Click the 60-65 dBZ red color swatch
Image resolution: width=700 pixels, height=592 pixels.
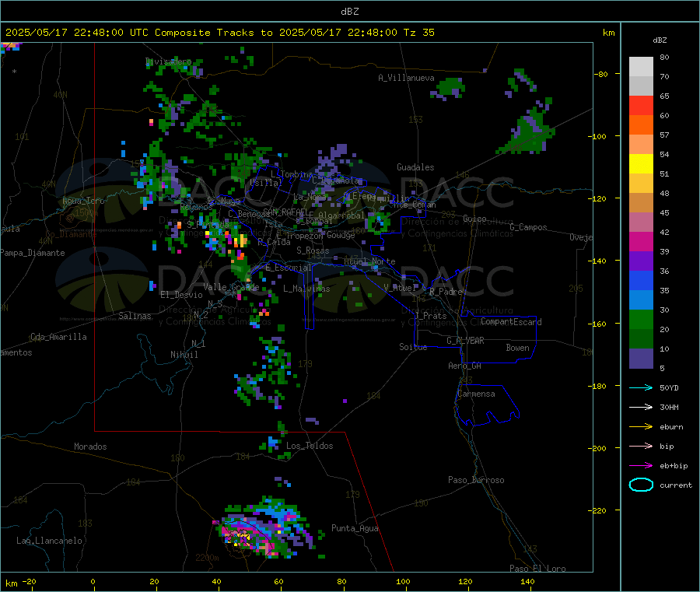tap(641, 106)
